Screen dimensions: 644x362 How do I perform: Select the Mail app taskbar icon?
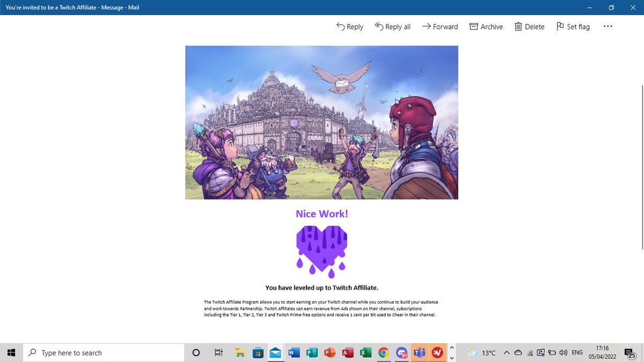pyautogui.click(x=276, y=353)
